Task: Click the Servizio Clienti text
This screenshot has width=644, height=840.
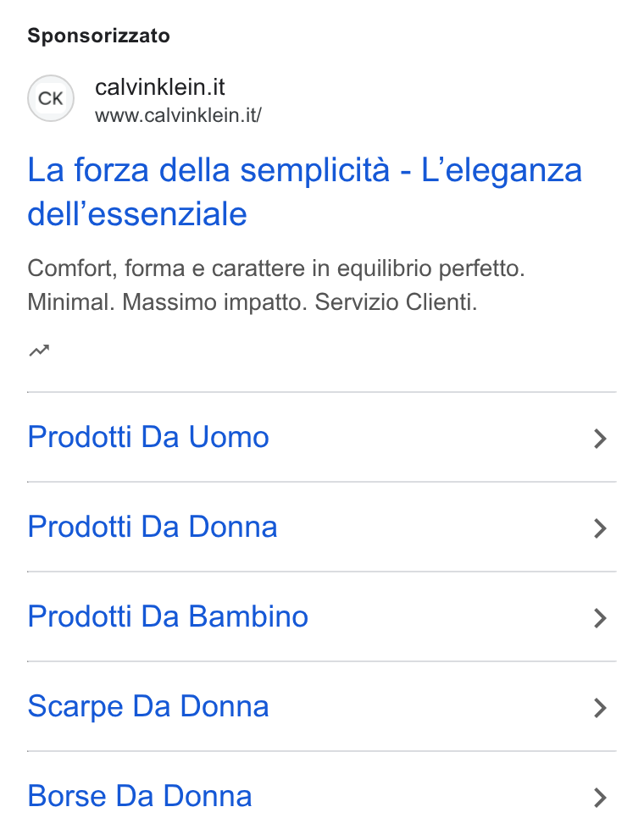Action: 396,302
